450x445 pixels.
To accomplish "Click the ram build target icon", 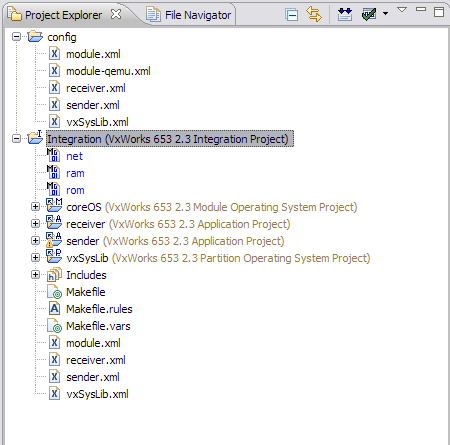I will click(x=53, y=172).
